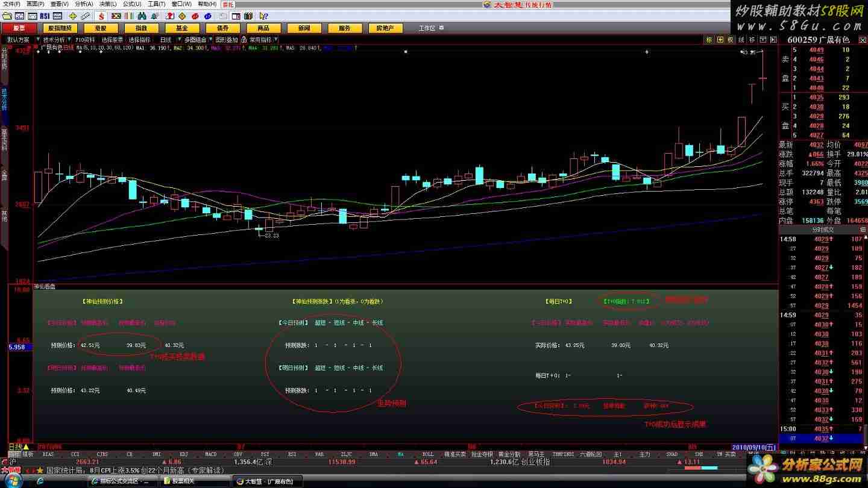Open the 帮助(H) menu
The width and height of the screenshot is (868, 488).
(207, 4)
